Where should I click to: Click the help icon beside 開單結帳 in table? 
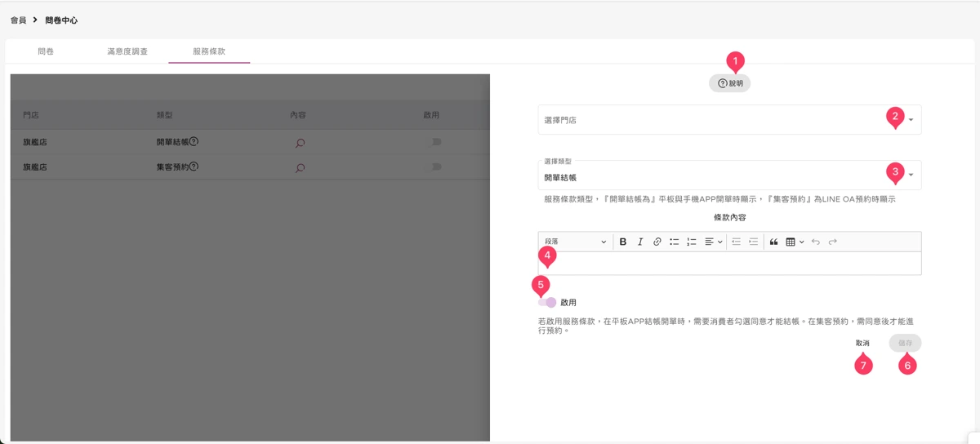click(x=194, y=141)
